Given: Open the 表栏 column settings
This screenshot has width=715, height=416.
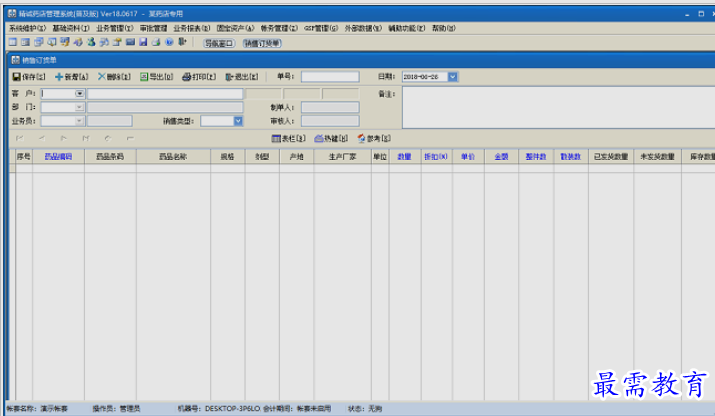Looking at the screenshot, I should [288, 138].
